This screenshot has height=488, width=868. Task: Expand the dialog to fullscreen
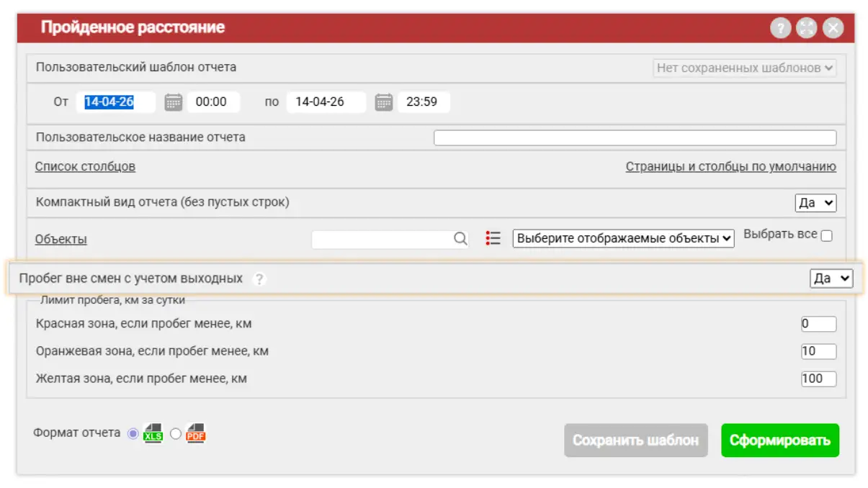[806, 28]
